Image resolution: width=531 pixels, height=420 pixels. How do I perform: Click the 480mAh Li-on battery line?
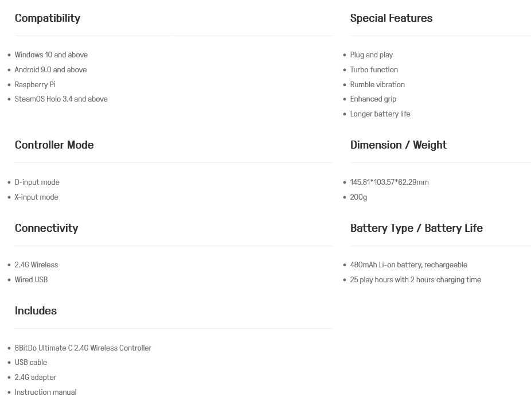(408, 265)
